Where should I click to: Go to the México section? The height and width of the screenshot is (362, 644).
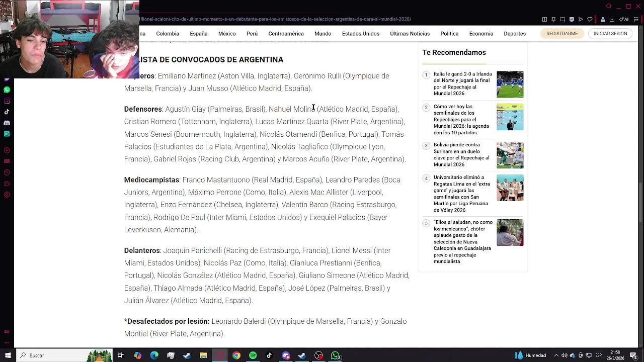[227, 34]
